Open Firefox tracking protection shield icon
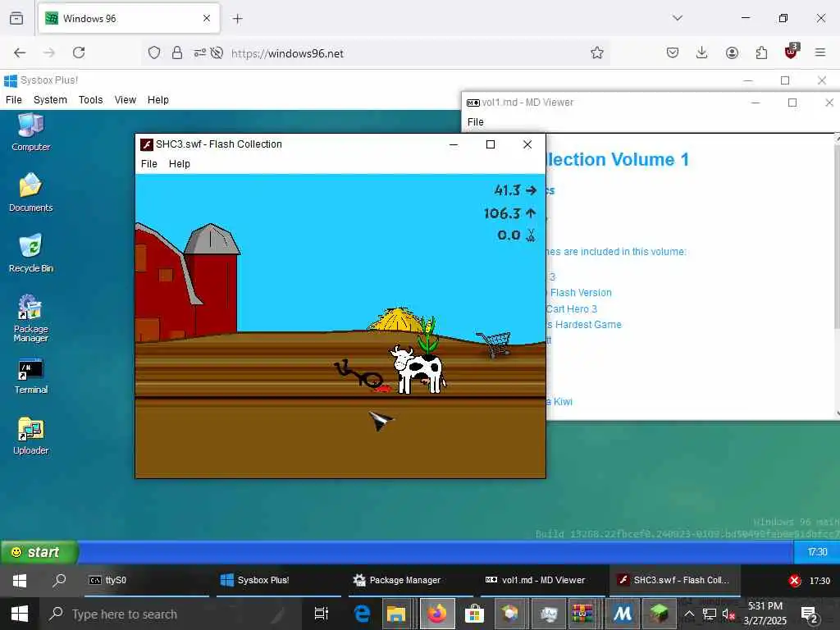 pos(154,52)
